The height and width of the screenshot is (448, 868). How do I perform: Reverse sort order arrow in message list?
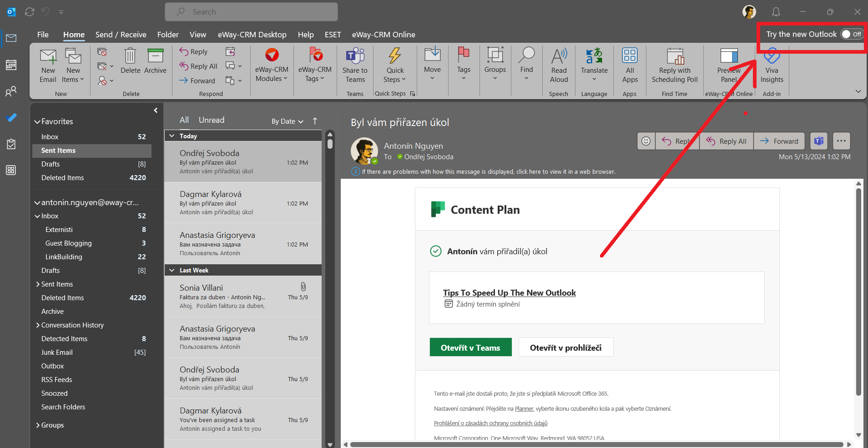[x=315, y=121]
